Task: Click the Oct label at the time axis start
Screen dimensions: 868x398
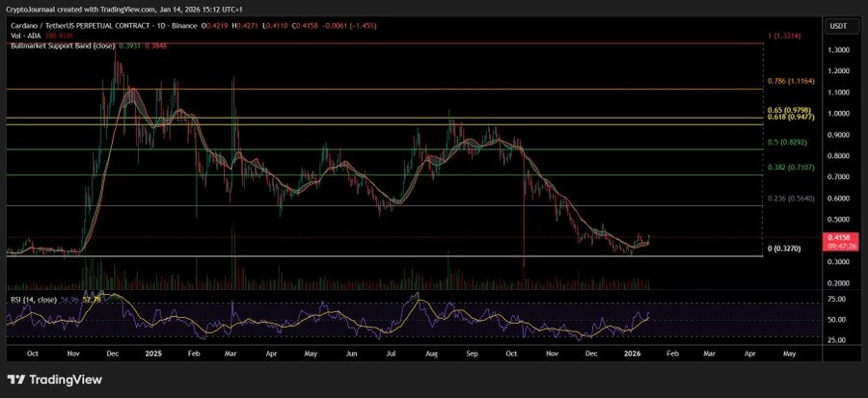Action: [32, 352]
